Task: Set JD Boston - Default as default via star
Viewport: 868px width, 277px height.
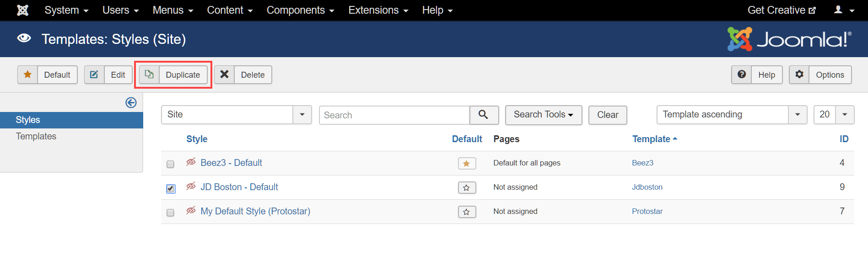Action: point(467,187)
